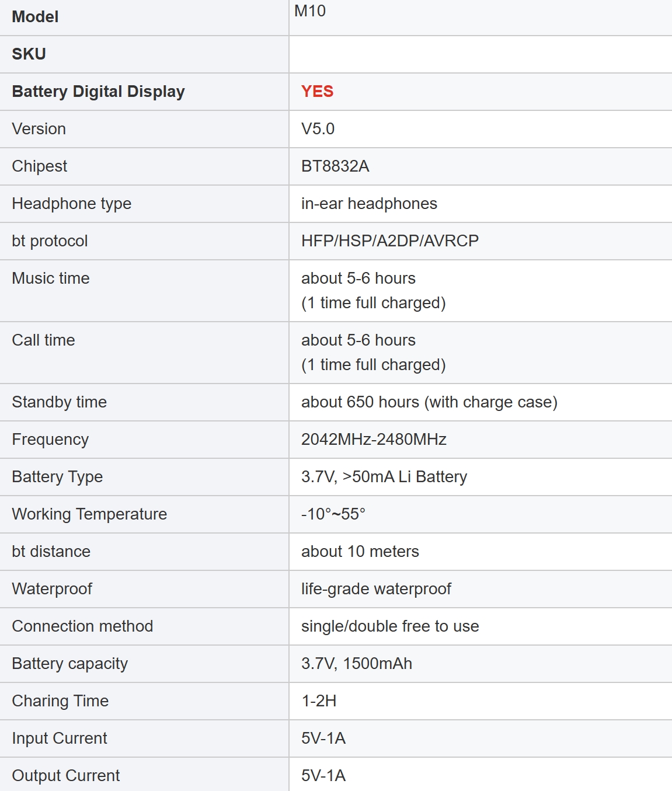Click the Call time label
The height and width of the screenshot is (791, 672).
pyautogui.click(x=43, y=340)
